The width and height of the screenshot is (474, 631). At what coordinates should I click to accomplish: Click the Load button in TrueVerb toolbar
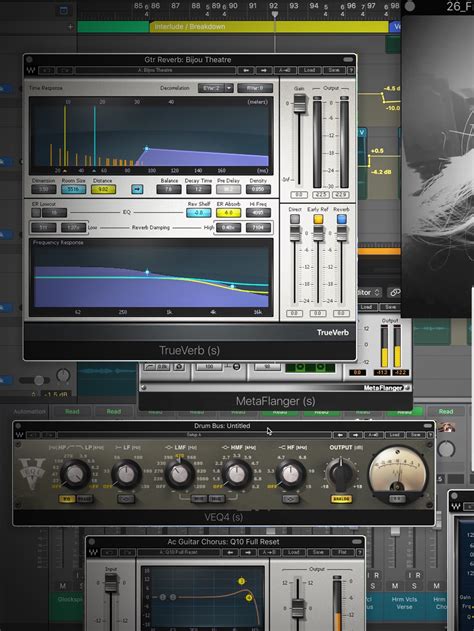tap(309, 70)
